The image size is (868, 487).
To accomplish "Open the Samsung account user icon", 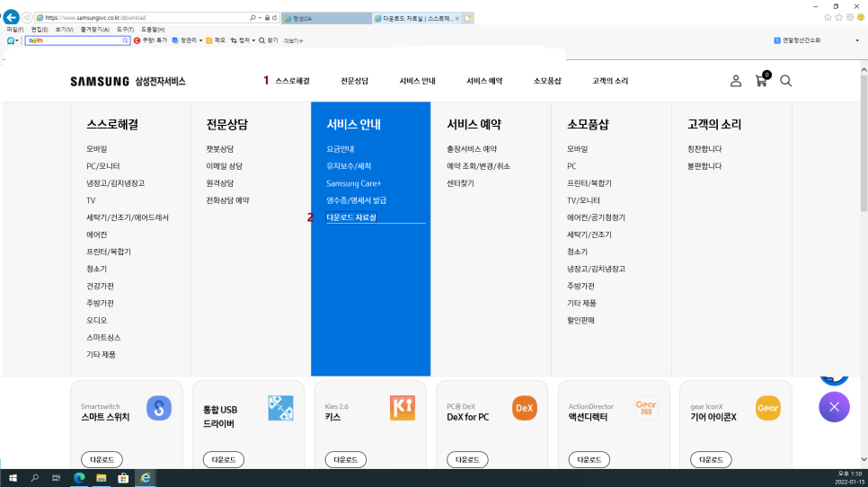I will pos(736,81).
